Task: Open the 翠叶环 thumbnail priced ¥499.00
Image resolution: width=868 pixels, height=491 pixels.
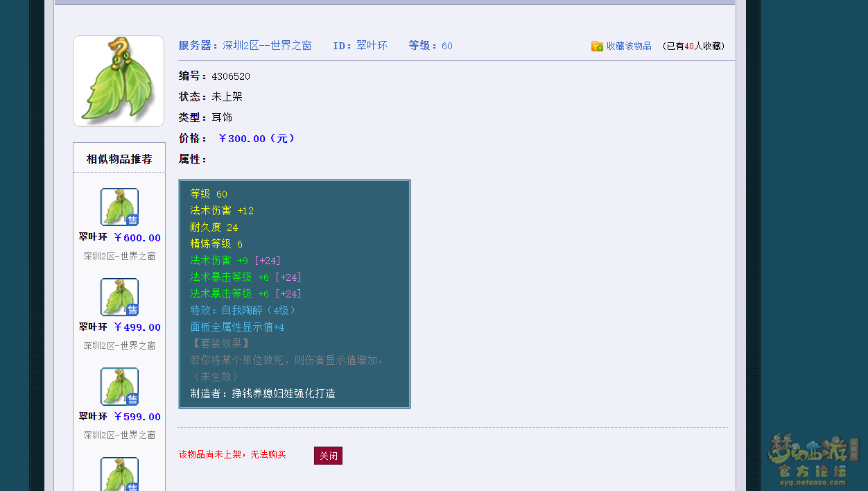Action: pos(119,297)
